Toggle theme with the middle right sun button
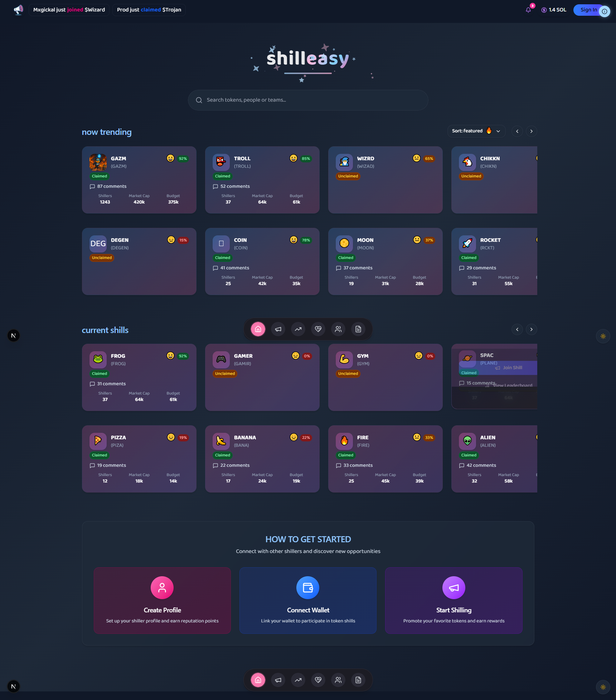This screenshot has width=616, height=700. (603, 336)
